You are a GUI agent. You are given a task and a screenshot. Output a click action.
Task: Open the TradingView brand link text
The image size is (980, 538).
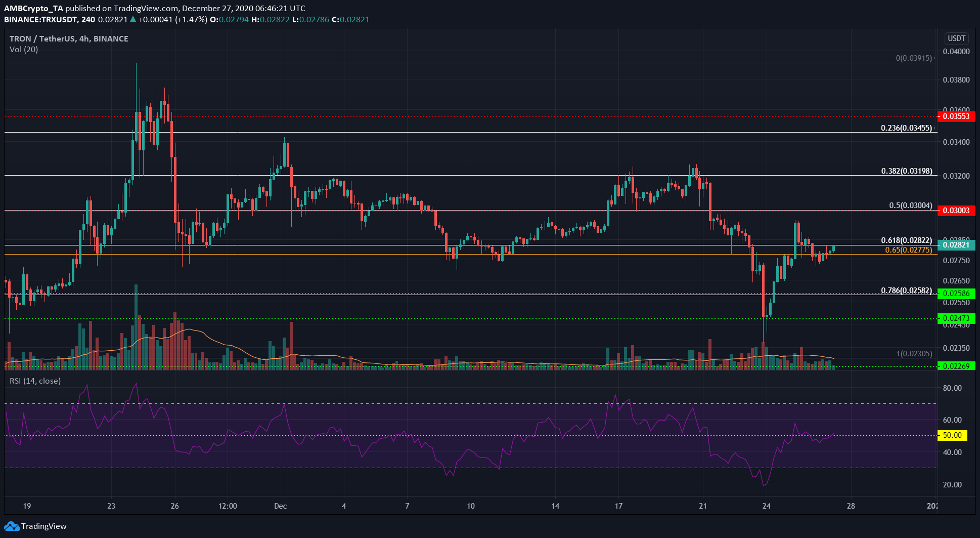(44, 526)
